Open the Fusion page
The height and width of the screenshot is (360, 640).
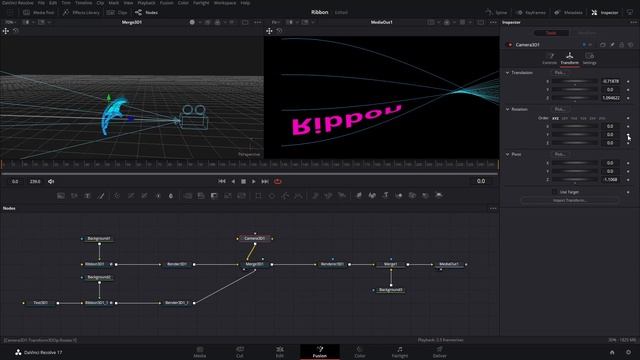coord(320,352)
